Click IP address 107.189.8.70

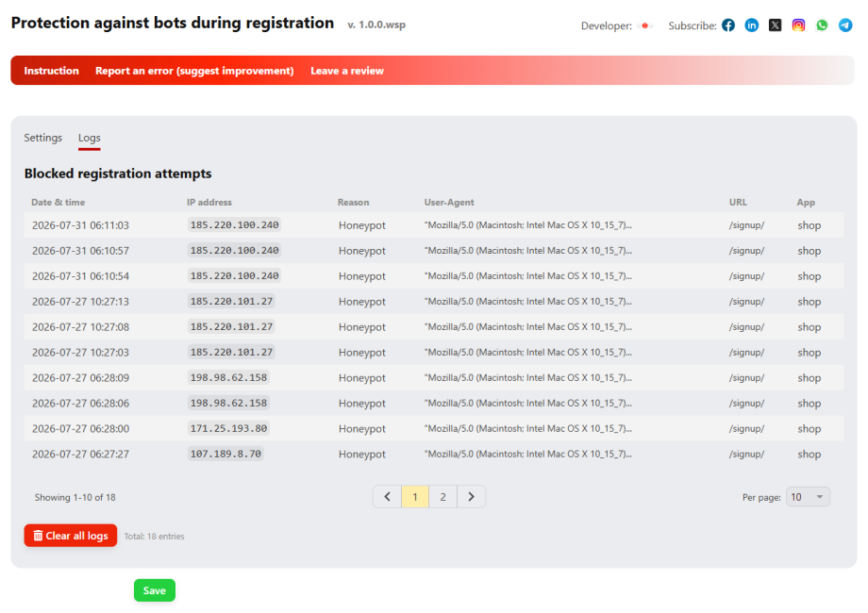(225, 454)
